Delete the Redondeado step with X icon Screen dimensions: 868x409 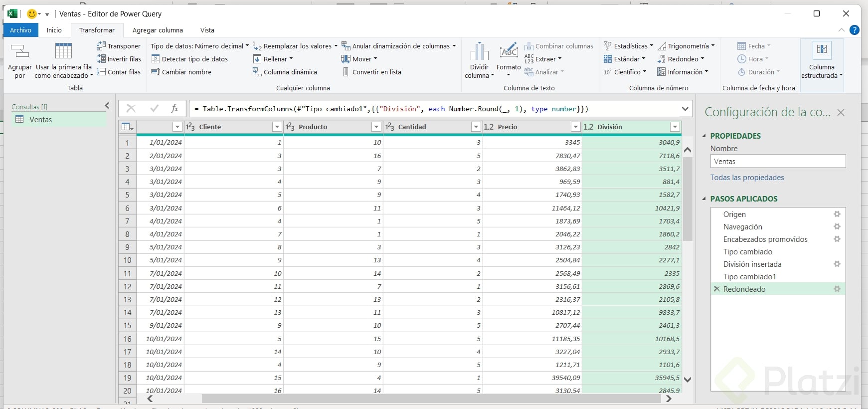716,289
